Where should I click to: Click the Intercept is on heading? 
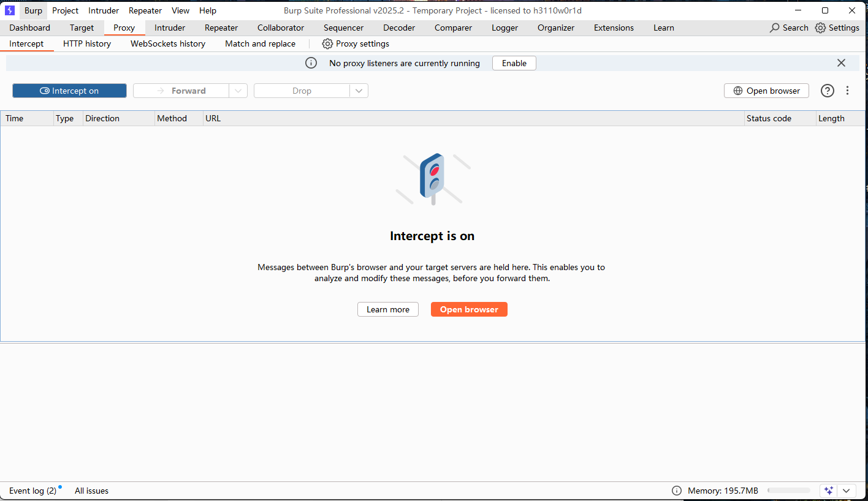(432, 236)
